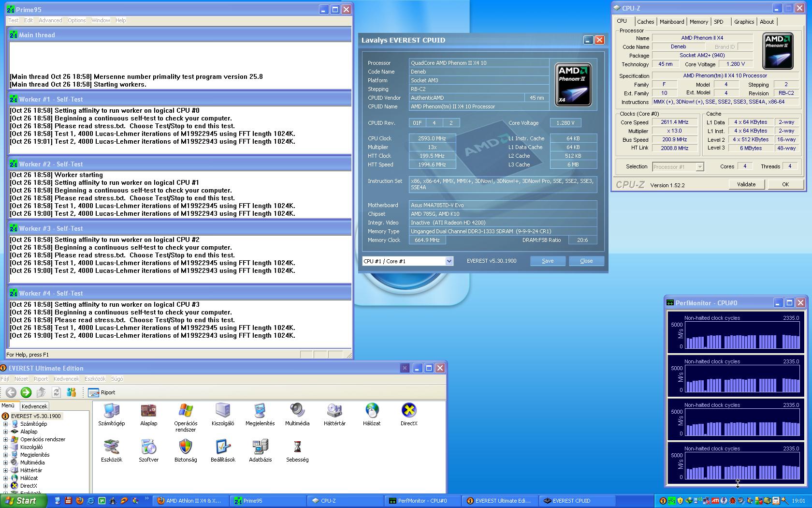
Task: Expand the Multimédia tree node
Action: (x=6, y=463)
